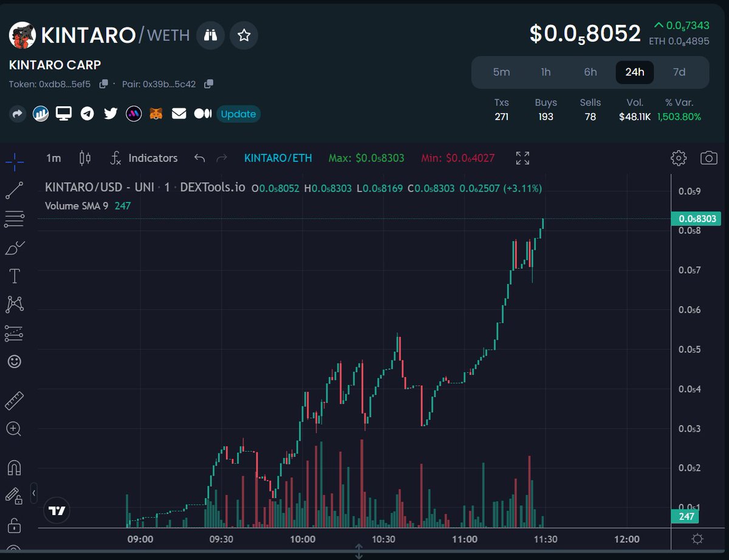The image size is (729, 560).
Task: Open the Medium link icon
Action: pyautogui.click(x=202, y=114)
